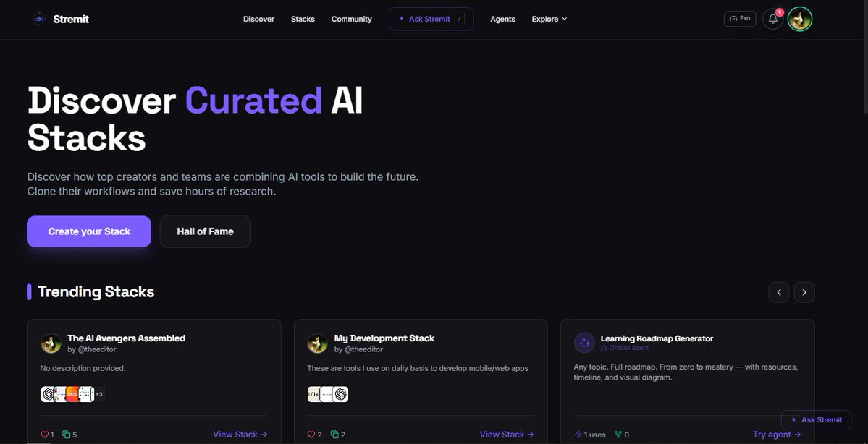Open the Community navigation item
This screenshot has width=868, height=444.
coord(351,19)
